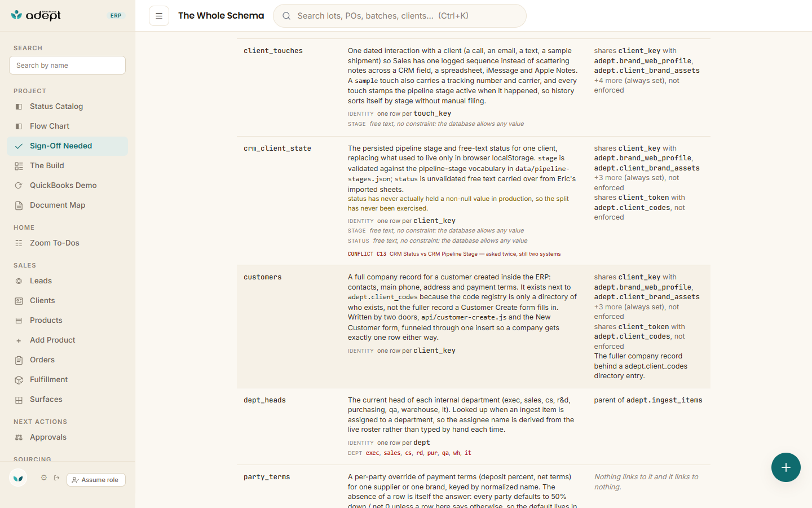This screenshot has width=812, height=508.
Task: Click the hamburger menu toggle button
Action: tap(159, 16)
